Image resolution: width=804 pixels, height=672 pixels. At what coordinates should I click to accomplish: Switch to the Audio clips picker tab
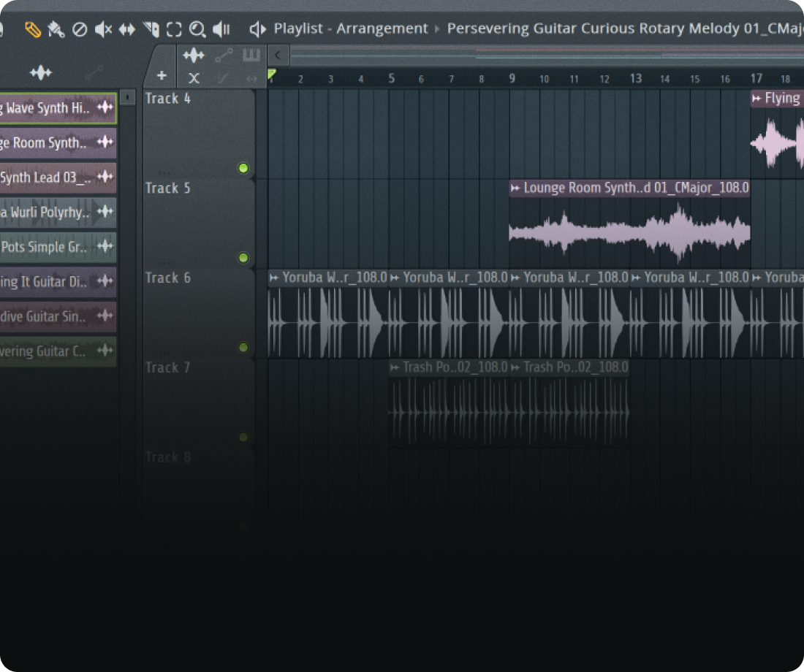194,55
